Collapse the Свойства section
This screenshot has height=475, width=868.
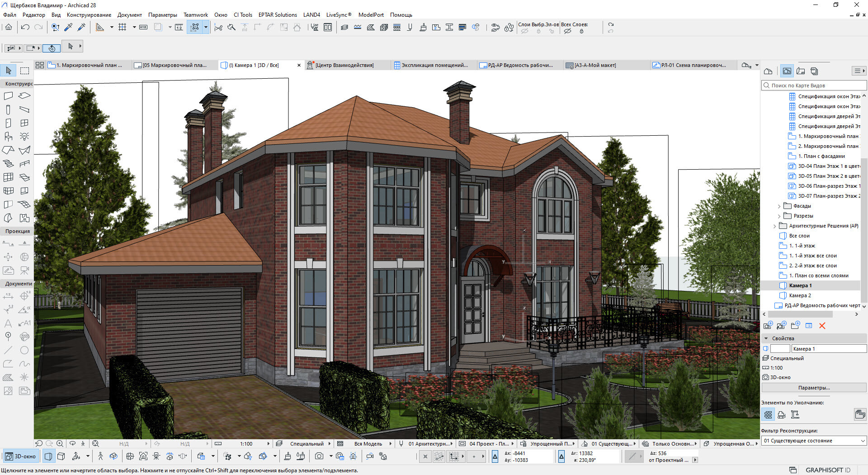tap(766, 338)
